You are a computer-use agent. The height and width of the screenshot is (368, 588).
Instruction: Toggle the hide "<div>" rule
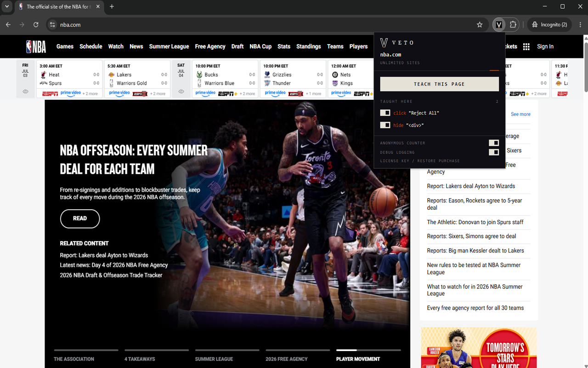pyautogui.click(x=385, y=125)
